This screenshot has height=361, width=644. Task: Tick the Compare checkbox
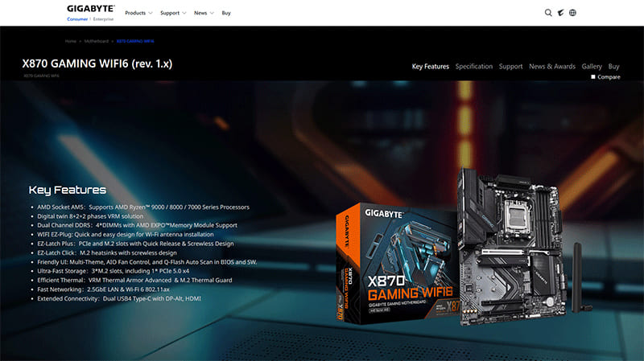click(593, 76)
